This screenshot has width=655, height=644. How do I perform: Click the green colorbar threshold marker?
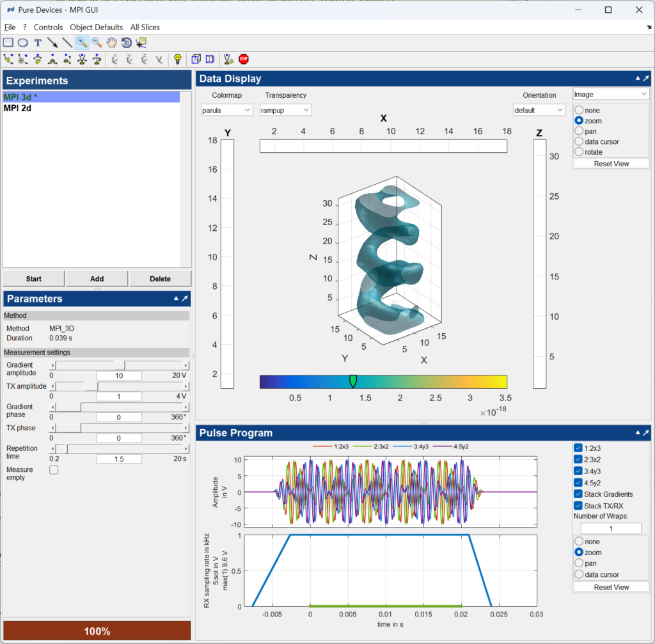click(352, 382)
